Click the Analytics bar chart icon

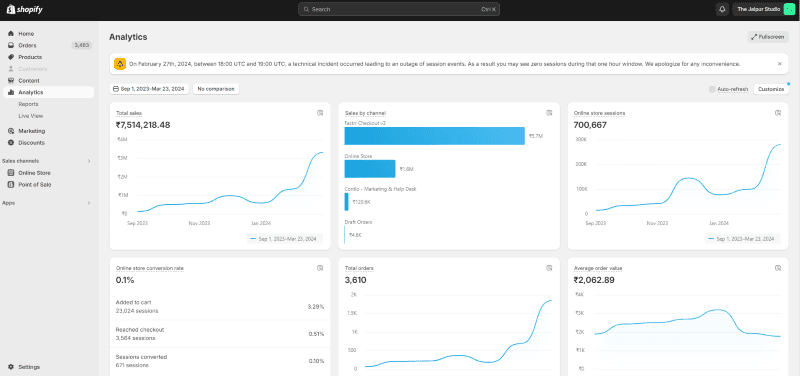click(x=11, y=92)
